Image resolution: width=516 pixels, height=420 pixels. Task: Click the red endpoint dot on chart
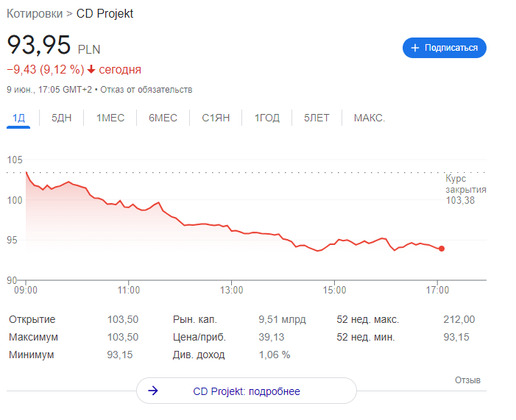pos(442,249)
